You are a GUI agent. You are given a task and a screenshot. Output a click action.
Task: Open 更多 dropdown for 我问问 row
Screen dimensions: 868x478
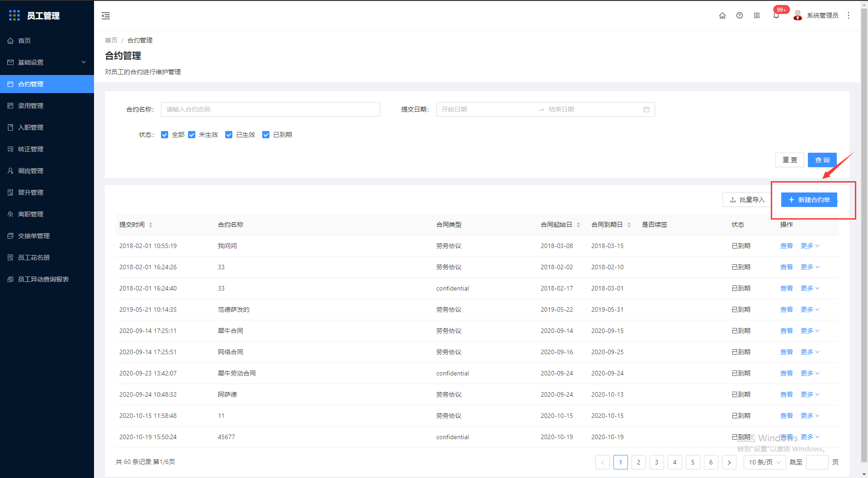pyautogui.click(x=810, y=246)
